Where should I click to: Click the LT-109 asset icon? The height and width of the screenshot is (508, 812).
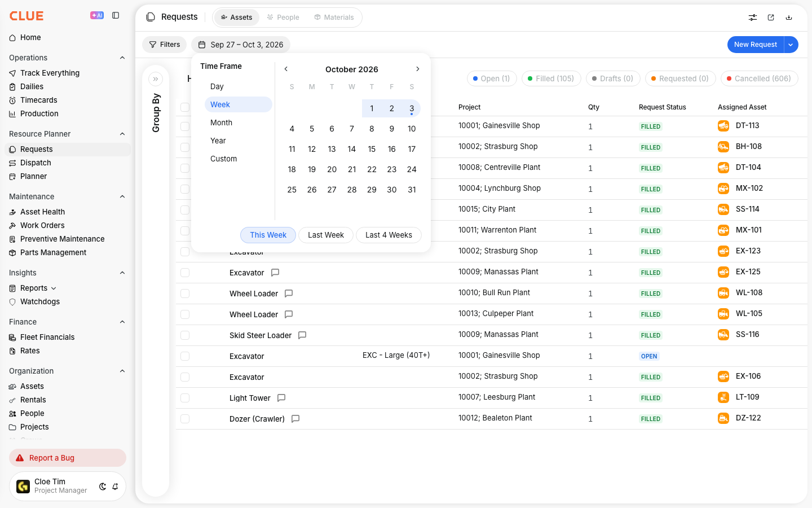[723, 397]
